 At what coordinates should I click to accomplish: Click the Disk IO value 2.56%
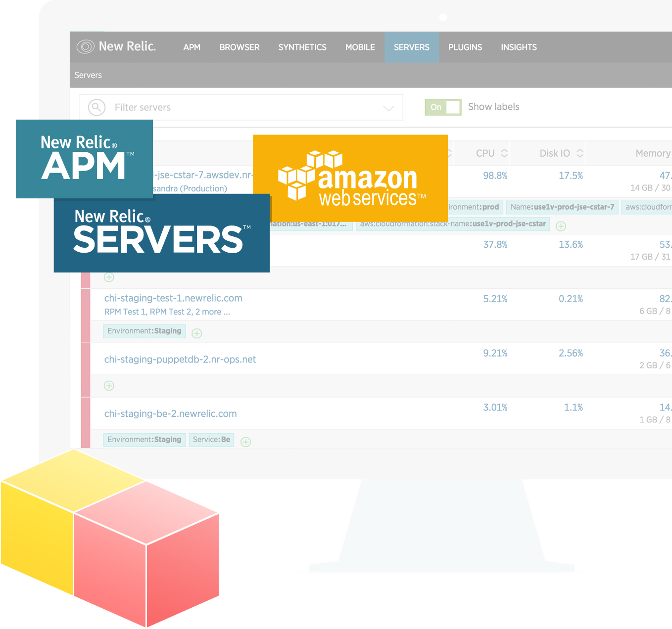tap(571, 354)
